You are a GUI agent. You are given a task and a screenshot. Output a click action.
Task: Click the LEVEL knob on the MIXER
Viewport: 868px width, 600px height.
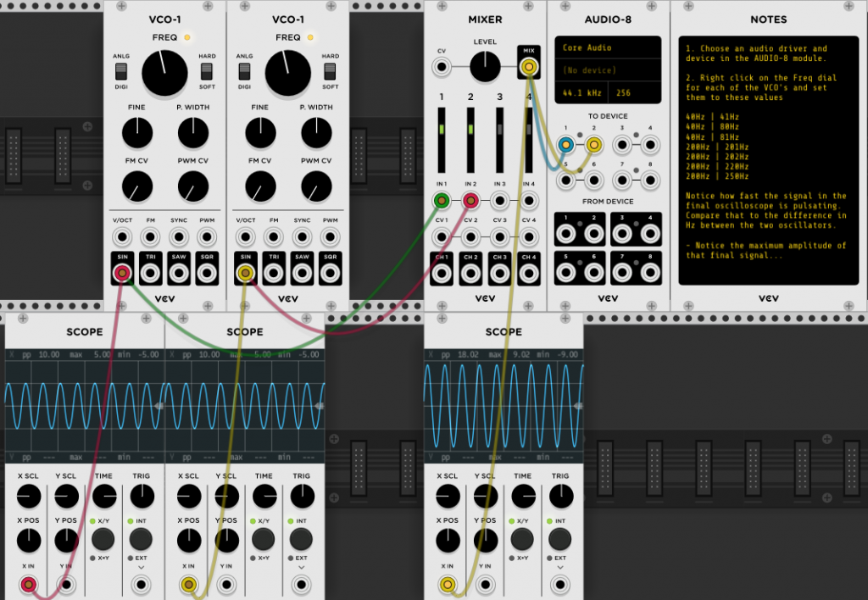485,66
